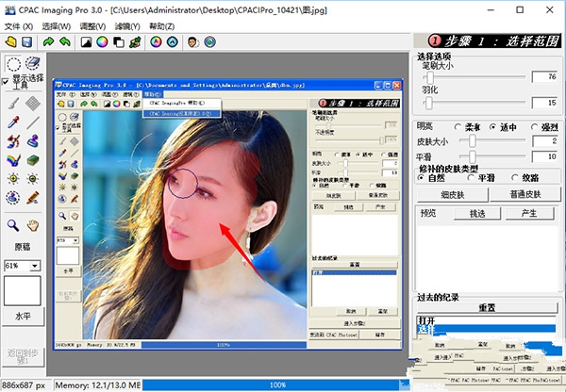Adjust the 笔刷大小 slider handle
Viewport: 566px width, 392px height.
[x=430, y=77]
